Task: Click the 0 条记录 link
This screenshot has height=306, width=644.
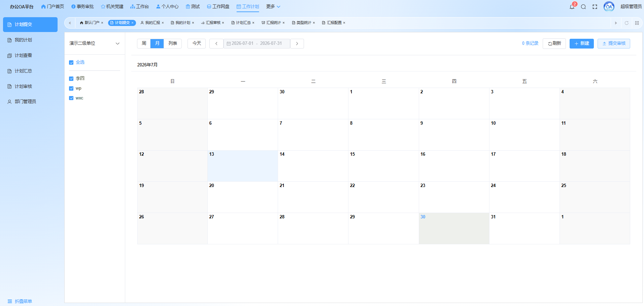Action: [530, 43]
